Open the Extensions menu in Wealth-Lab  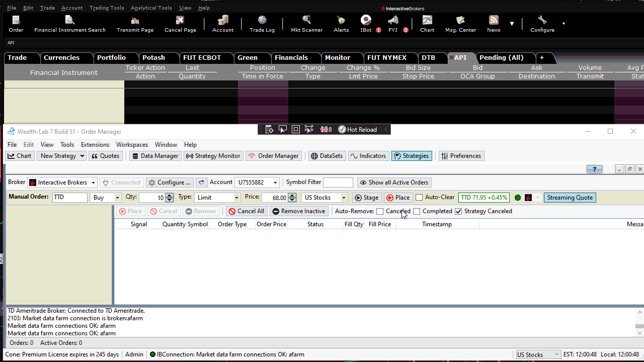pyautogui.click(x=95, y=145)
